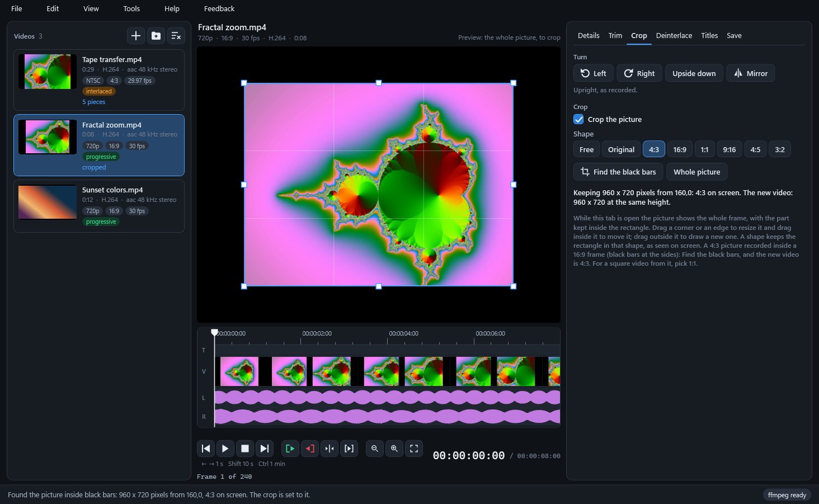
Task: Rotate the picture Left
Action: (x=594, y=73)
